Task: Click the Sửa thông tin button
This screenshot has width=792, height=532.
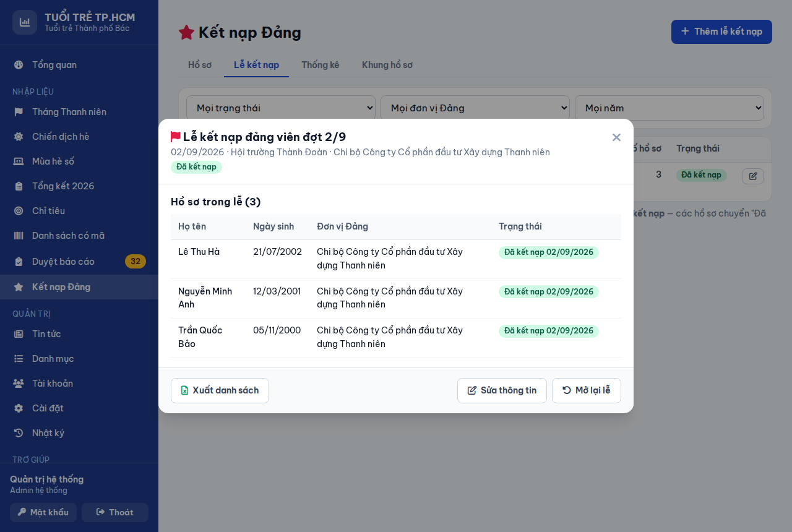Action: point(502,390)
